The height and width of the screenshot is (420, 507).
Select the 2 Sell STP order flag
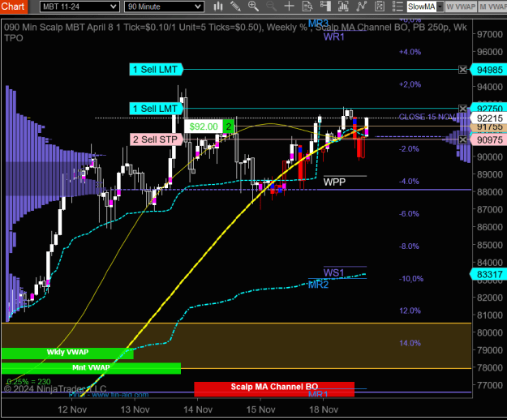157,139
